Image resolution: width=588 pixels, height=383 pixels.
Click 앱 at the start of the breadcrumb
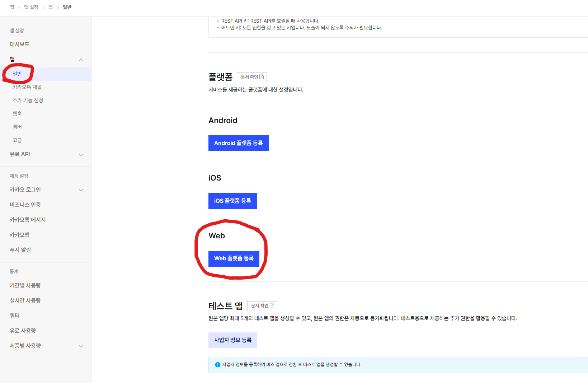pyautogui.click(x=12, y=7)
